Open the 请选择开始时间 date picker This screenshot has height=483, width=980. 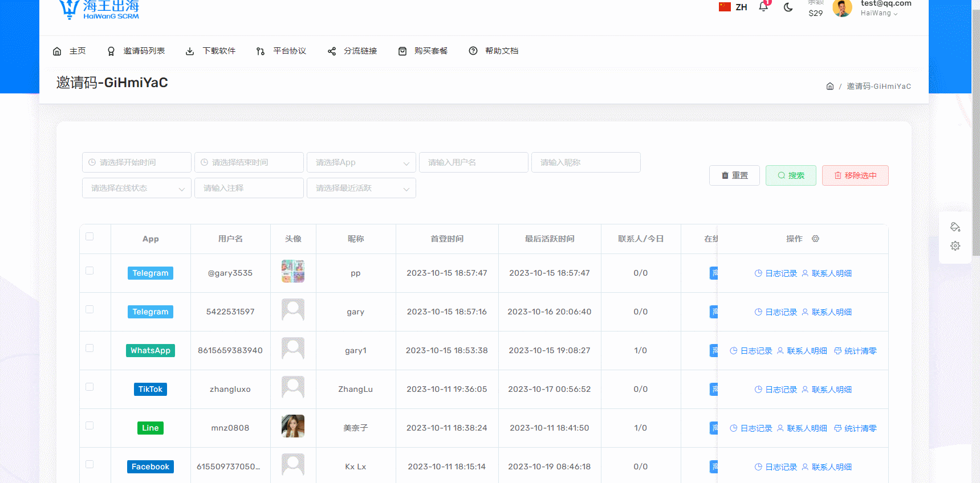tap(137, 162)
